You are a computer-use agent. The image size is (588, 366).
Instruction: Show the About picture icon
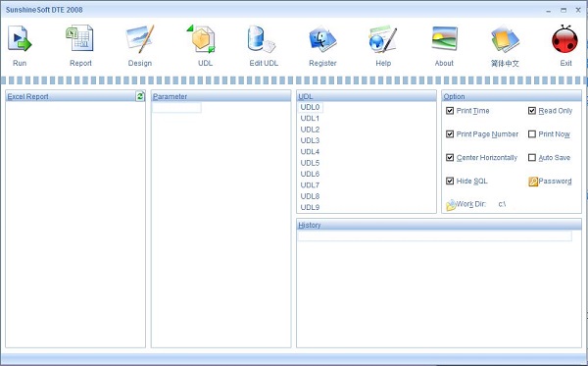click(x=444, y=38)
